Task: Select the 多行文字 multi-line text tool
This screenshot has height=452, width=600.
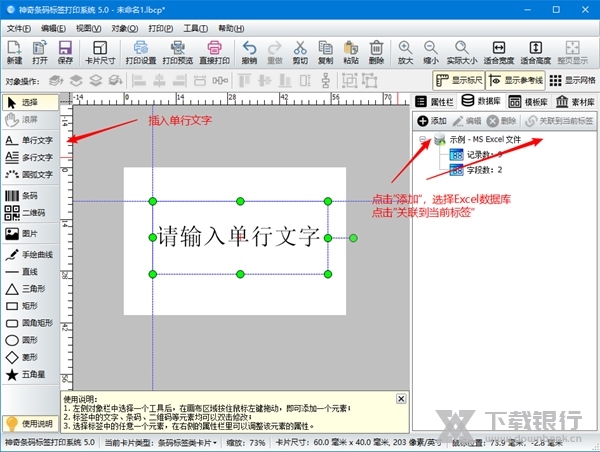Action: click(x=29, y=157)
